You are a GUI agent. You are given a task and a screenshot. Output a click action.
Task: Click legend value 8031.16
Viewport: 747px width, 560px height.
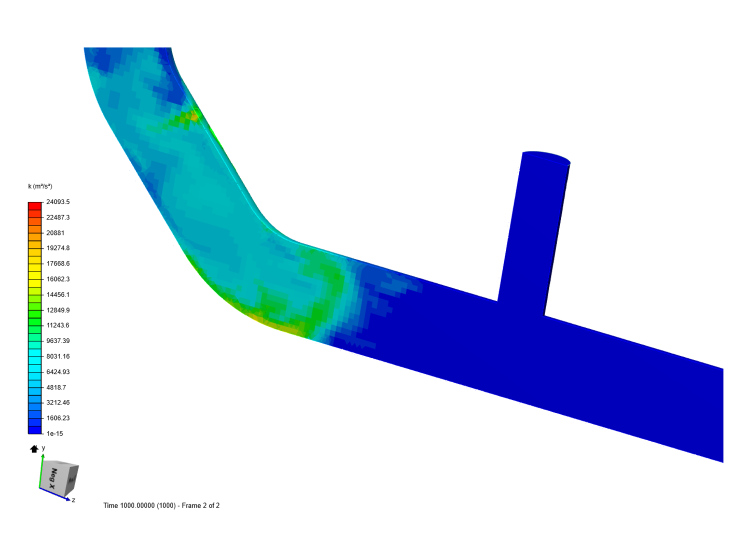point(58,356)
